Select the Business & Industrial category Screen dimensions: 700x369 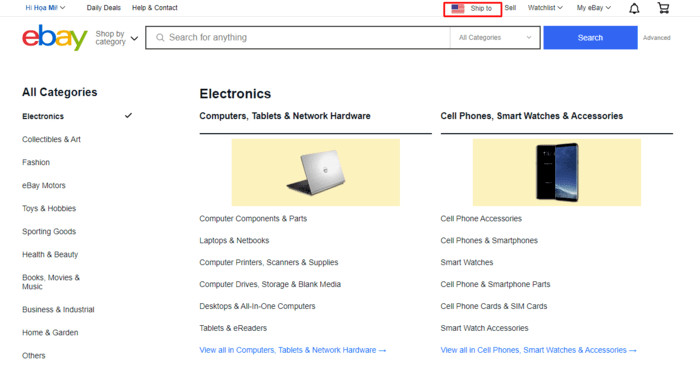(58, 310)
